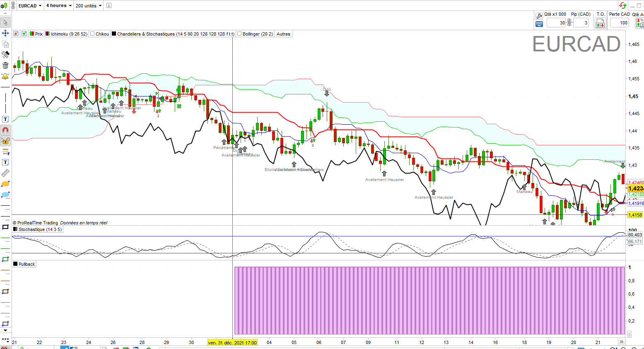Screen dimensions: 644x349
Task: Click the blue keyboard icon
Action: click(x=539, y=24)
